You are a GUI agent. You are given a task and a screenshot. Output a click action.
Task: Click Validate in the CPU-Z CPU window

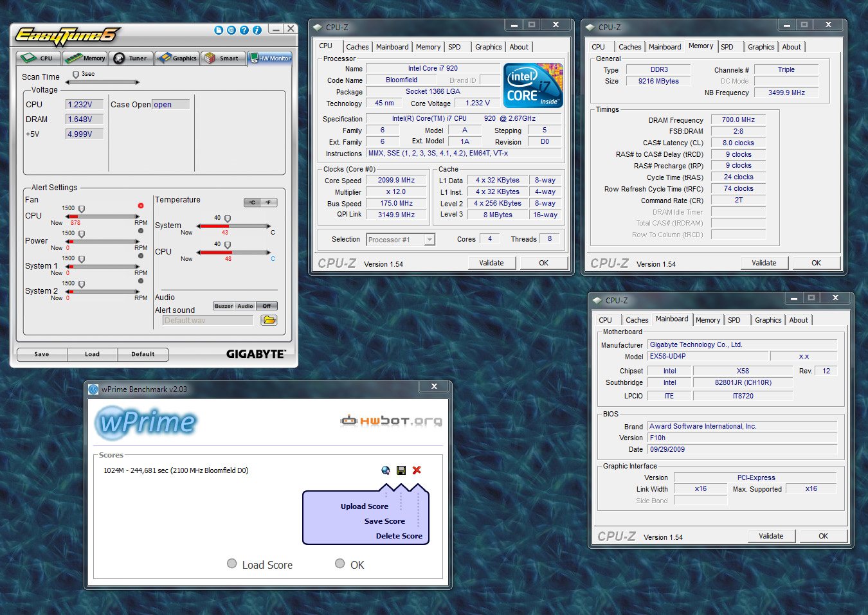(x=491, y=263)
